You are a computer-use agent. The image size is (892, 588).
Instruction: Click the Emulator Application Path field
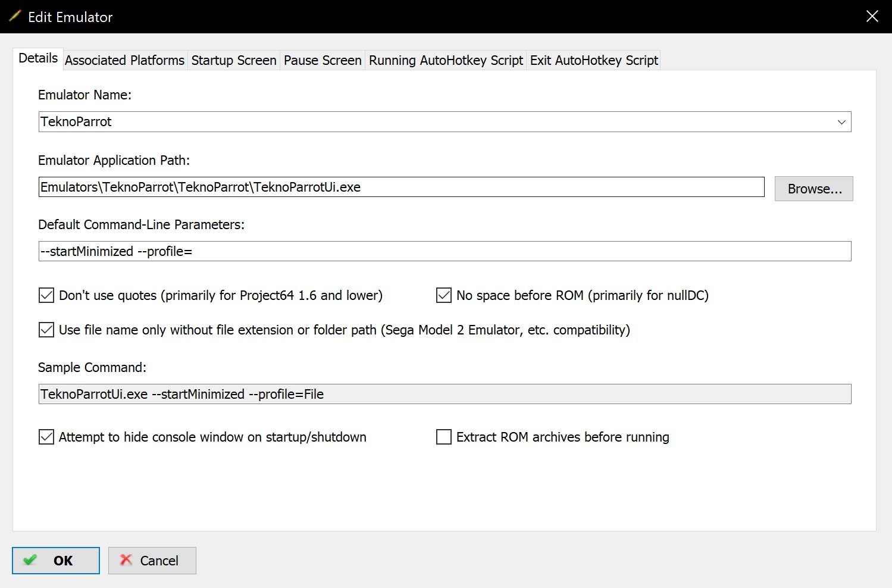click(x=402, y=187)
